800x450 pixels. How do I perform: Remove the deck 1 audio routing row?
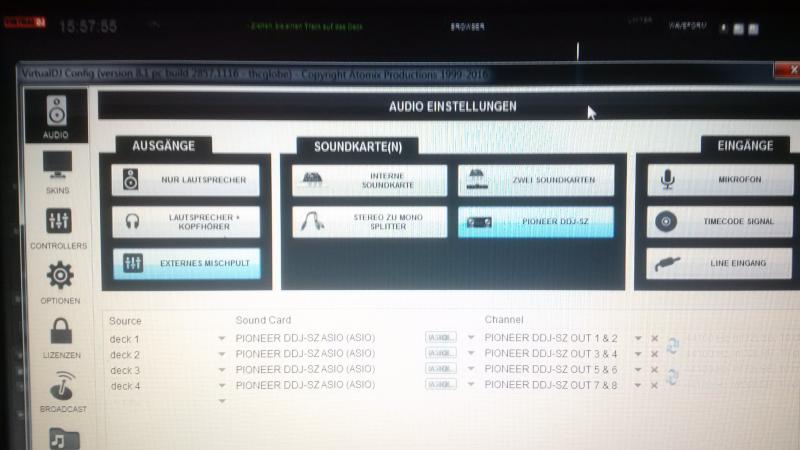pyautogui.click(x=655, y=338)
